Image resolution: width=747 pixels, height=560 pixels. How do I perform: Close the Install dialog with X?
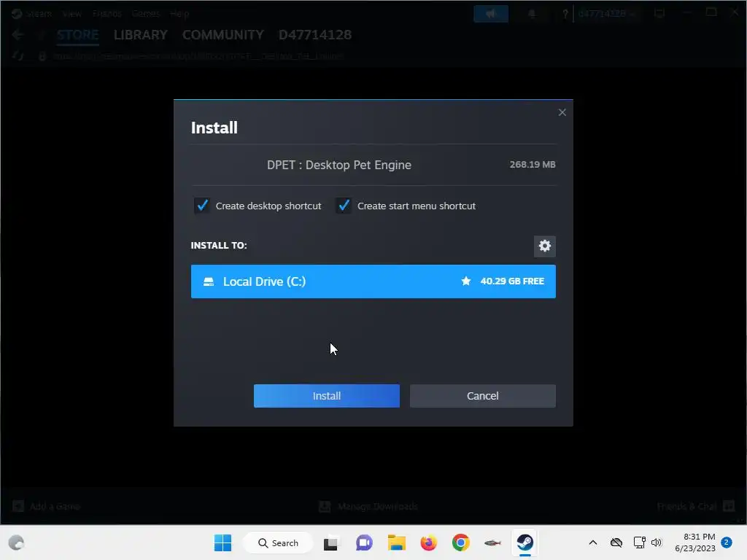coord(562,112)
